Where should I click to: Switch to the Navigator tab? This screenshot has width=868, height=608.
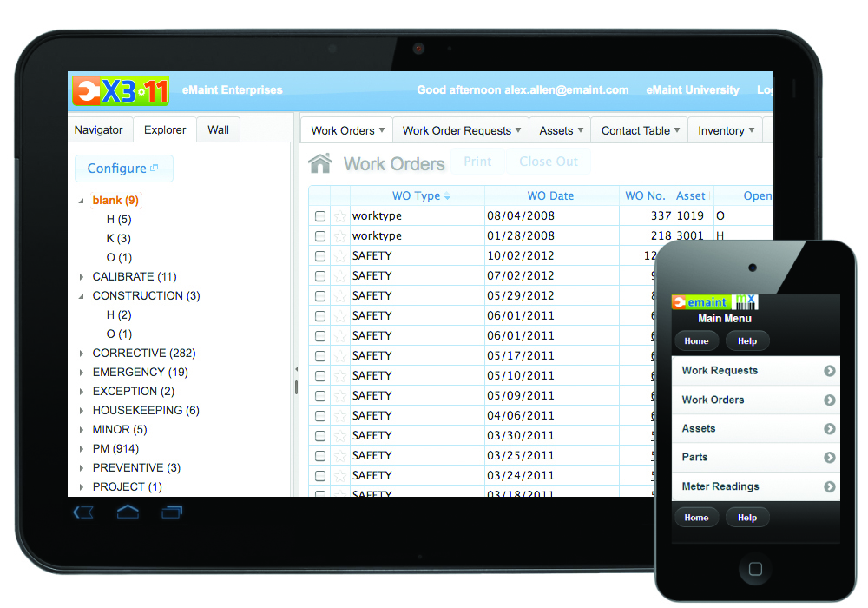coord(99,130)
